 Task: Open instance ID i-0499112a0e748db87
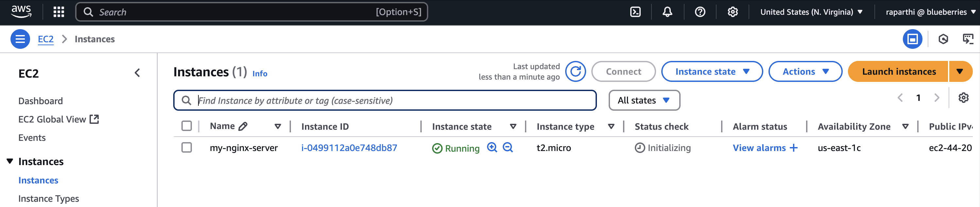(x=349, y=148)
